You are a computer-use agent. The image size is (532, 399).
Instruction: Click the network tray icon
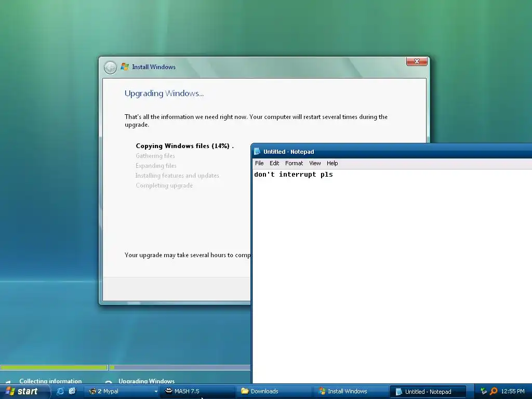484,391
